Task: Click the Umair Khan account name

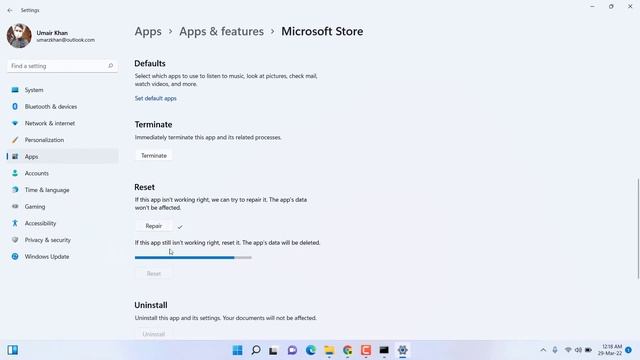Action: click(x=52, y=33)
